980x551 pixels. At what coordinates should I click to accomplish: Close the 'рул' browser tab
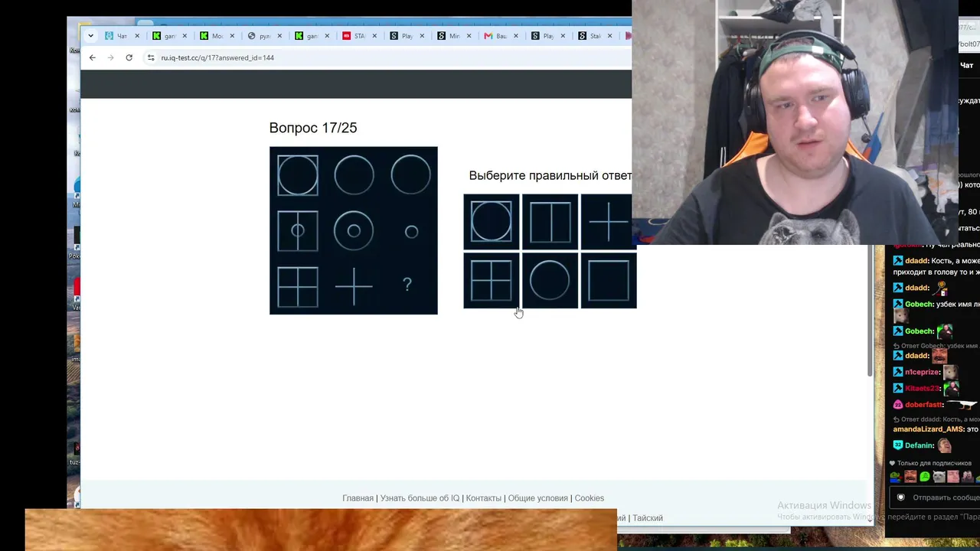coord(279,36)
